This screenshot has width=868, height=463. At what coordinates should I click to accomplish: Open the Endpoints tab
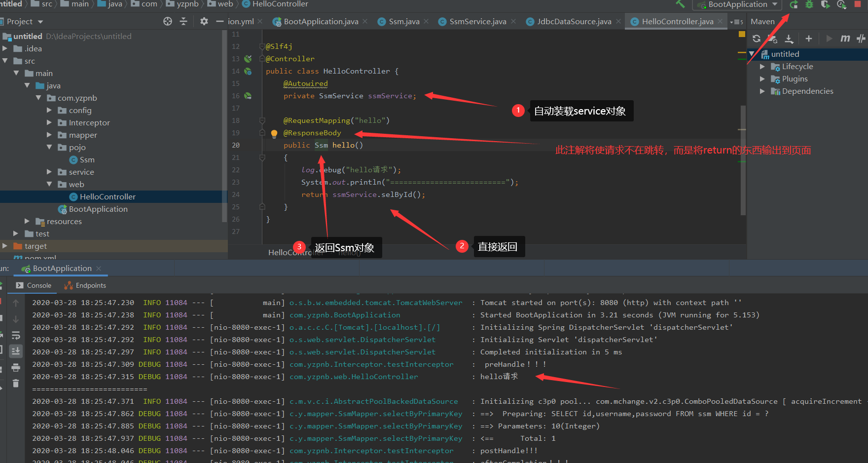point(85,285)
